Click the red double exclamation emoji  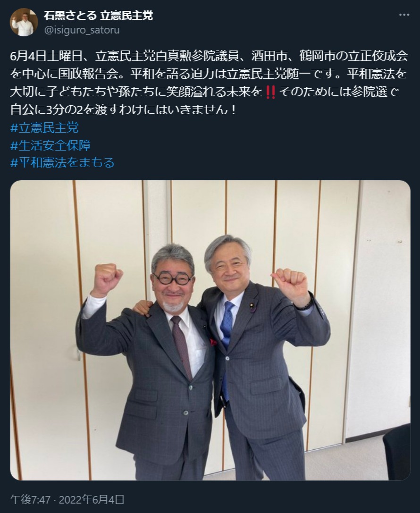click(270, 92)
